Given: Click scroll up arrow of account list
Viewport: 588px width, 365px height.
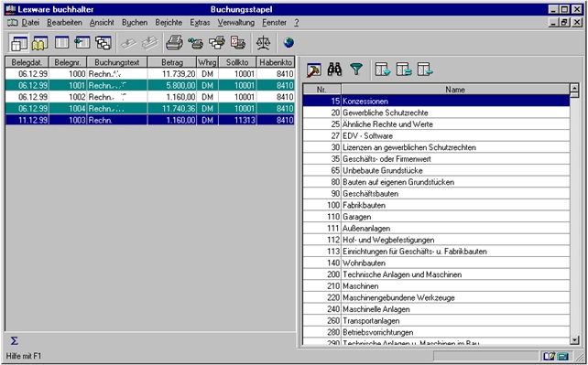Looking at the screenshot, I should (574, 89).
